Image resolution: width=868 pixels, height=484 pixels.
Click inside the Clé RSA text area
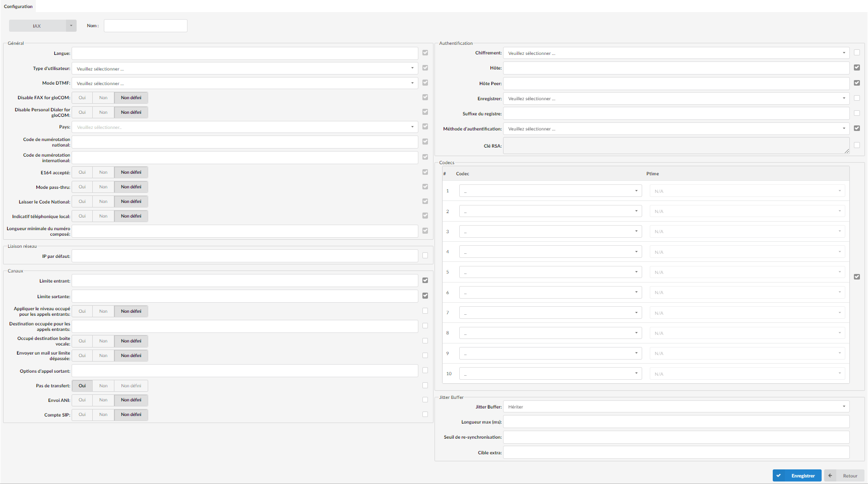pyautogui.click(x=676, y=146)
